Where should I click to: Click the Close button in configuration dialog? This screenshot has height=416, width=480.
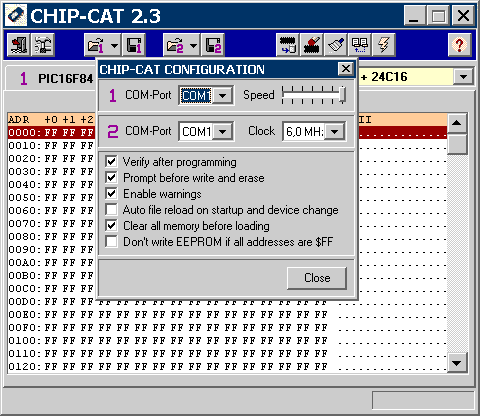click(x=317, y=278)
